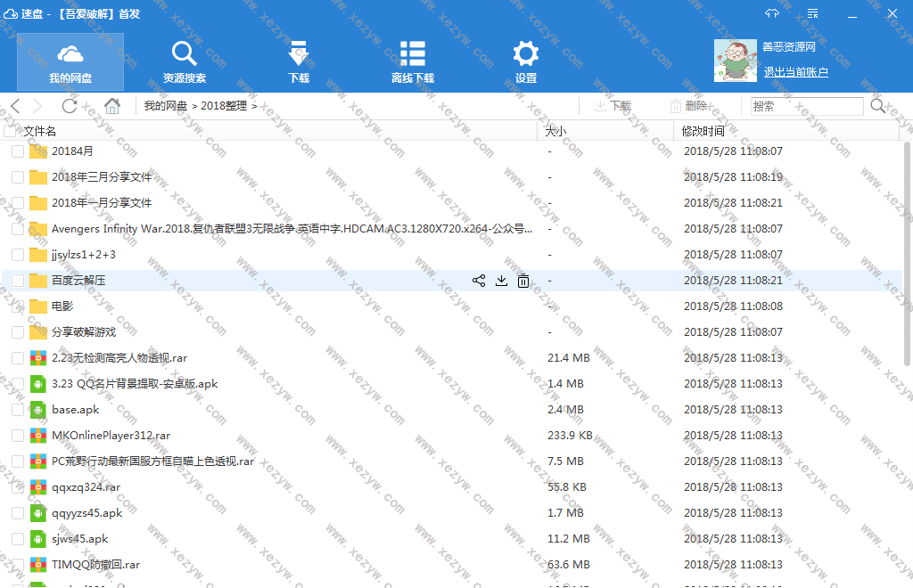Click the trash icon on 百度云解压 row
Screen dimensions: 913x588
[x=523, y=281]
